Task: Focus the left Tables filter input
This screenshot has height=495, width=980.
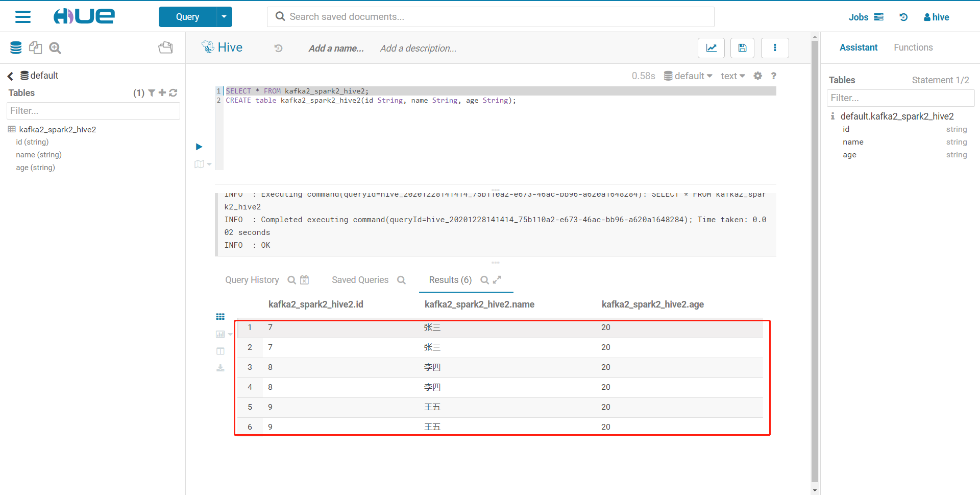Action: (x=93, y=111)
